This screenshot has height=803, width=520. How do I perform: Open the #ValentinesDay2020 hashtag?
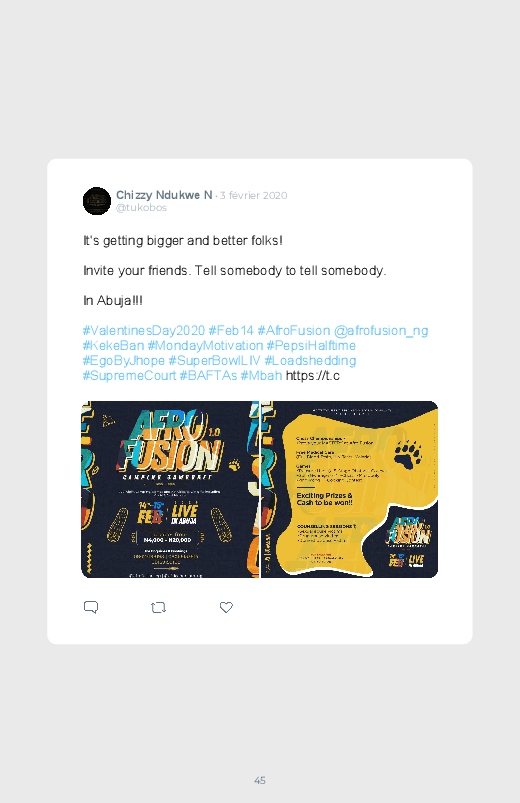144,330
